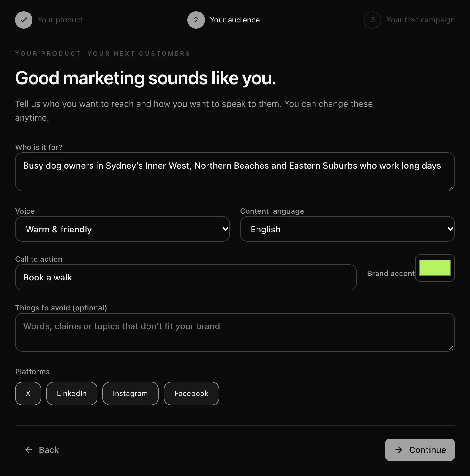Click the 'YOUR PRODUCT. YOUR NEXT CUSTOMERS.' tagline
This screenshot has height=476, width=470.
click(104, 53)
